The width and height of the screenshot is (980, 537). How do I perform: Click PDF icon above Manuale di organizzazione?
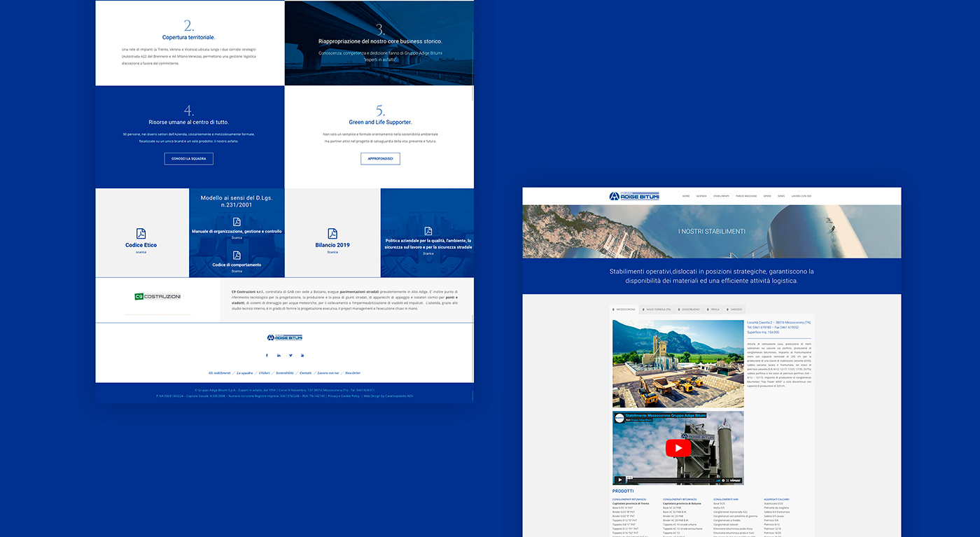(x=237, y=222)
